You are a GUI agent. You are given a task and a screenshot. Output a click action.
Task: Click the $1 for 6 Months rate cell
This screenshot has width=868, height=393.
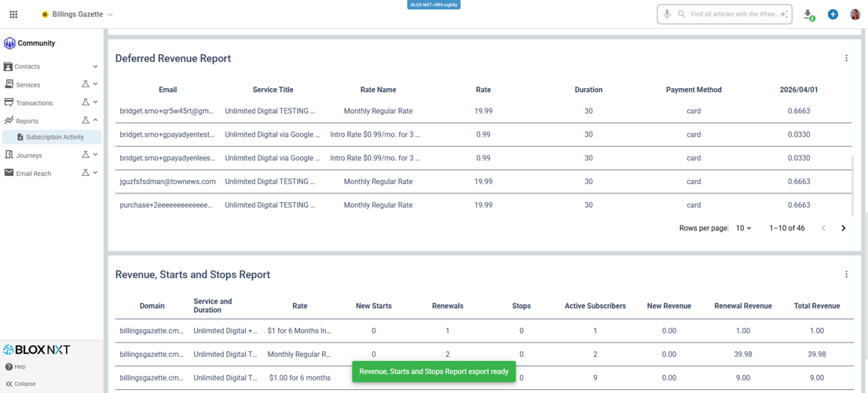click(x=299, y=330)
